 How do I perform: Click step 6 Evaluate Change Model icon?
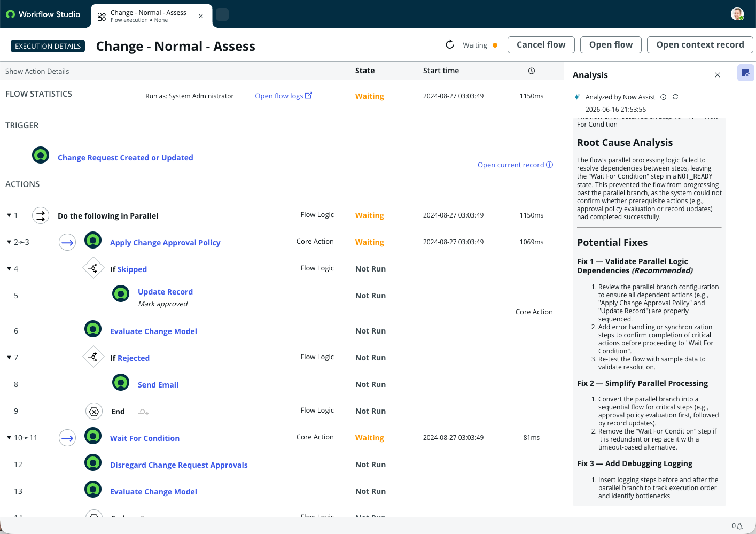coord(93,329)
